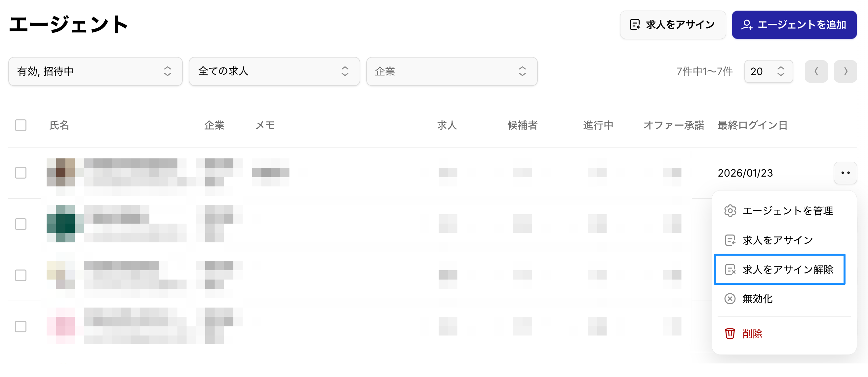This screenshot has width=868, height=377.
Task: Click the three-dot more actions icon
Action: pos(845,173)
